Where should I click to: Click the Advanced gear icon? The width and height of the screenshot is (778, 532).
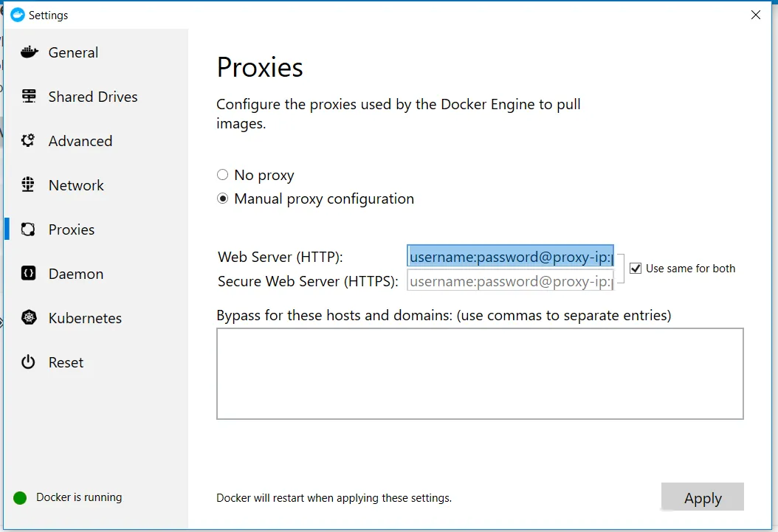pyautogui.click(x=29, y=141)
